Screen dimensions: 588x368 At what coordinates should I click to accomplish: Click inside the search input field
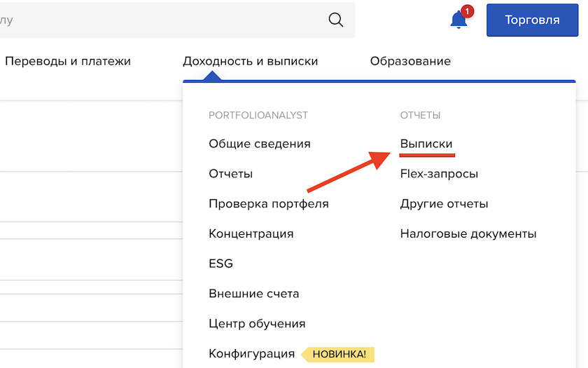[x=161, y=20]
